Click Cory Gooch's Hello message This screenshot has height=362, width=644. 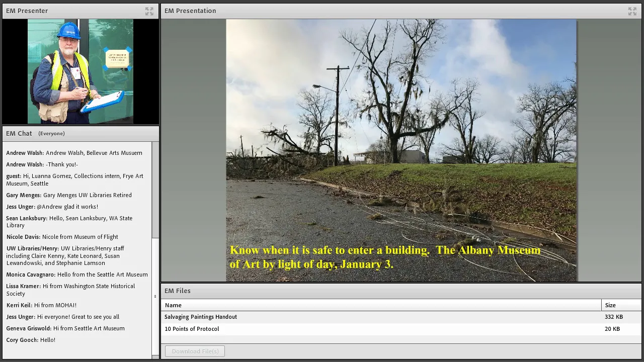(31, 340)
